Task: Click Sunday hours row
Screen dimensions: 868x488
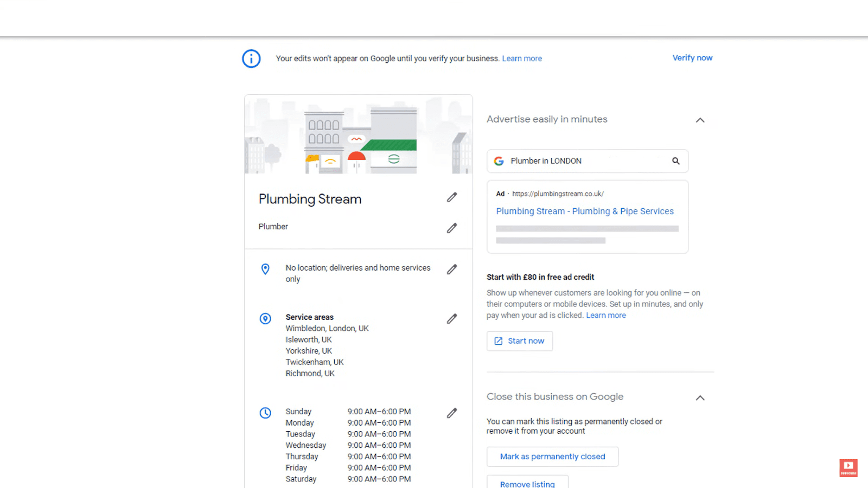Action: (x=348, y=412)
